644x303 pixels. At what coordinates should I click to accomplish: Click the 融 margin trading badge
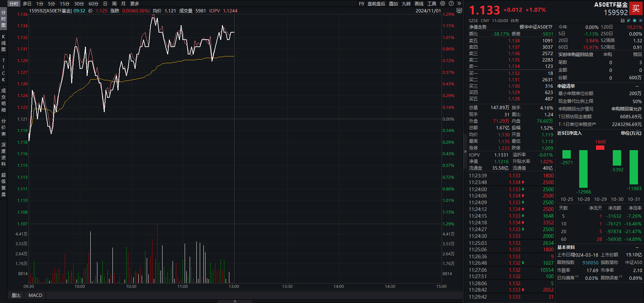pyautogui.click(x=623, y=20)
